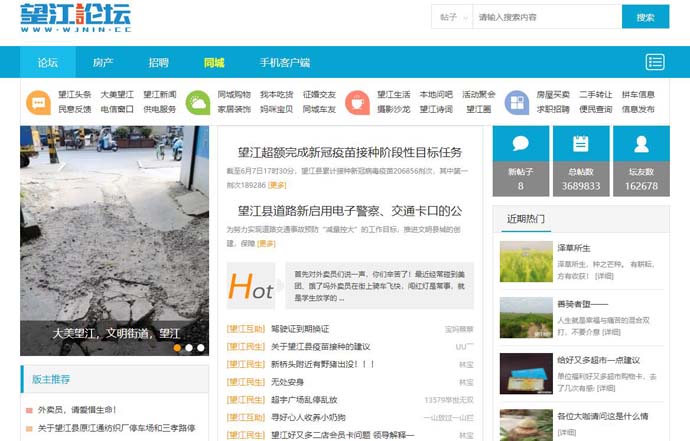
Task: Open the 同城车友 link
Action: pyautogui.click(x=319, y=109)
